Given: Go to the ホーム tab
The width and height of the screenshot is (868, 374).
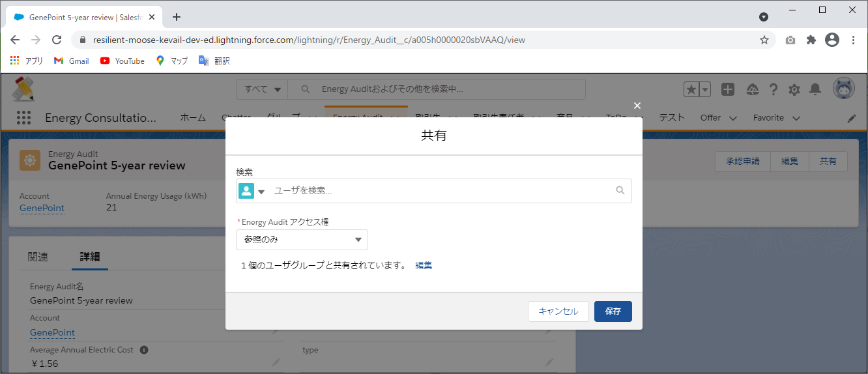Looking at the screenshot, I should 193,118.
